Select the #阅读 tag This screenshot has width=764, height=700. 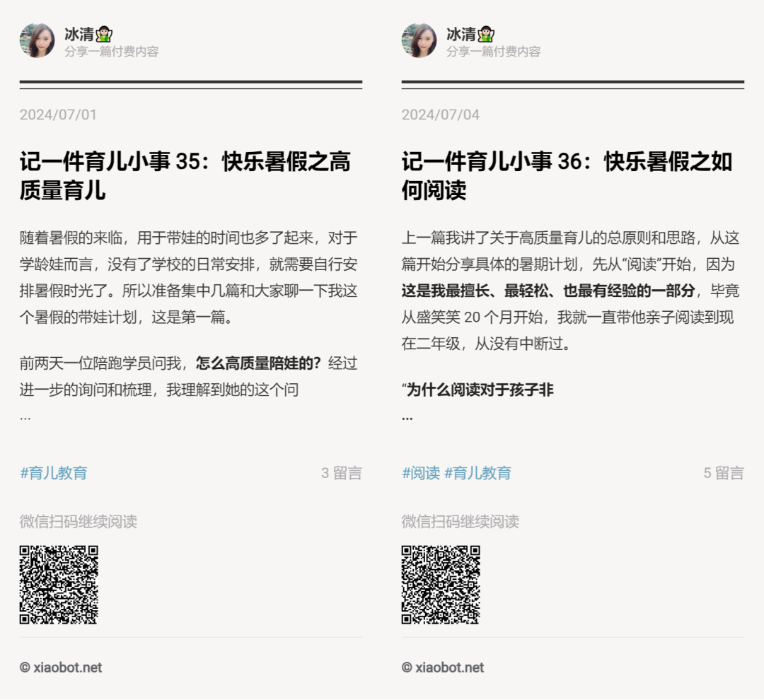pyautogui.click(x=421, y=473)
